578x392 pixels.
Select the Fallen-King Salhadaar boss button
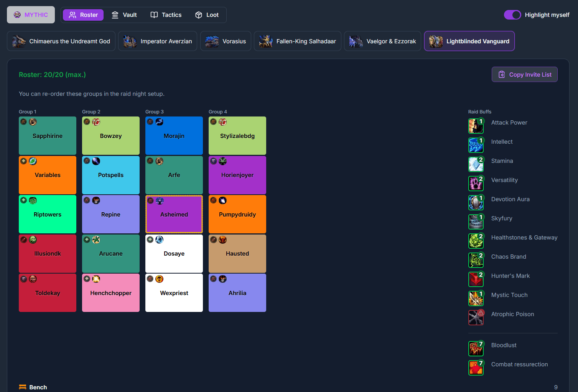coord(298,41)
